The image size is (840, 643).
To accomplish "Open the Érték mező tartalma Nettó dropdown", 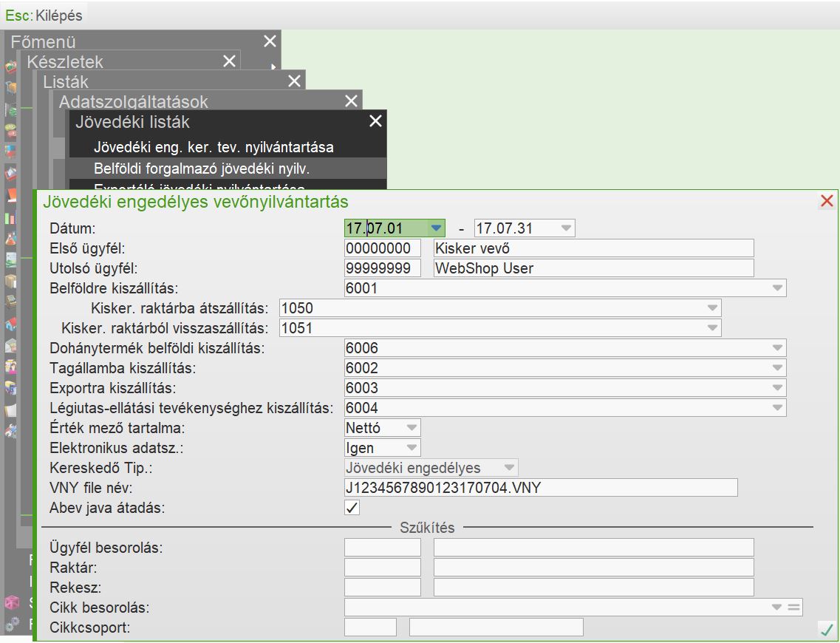I will pyautogui.click(x=412, y=428).
